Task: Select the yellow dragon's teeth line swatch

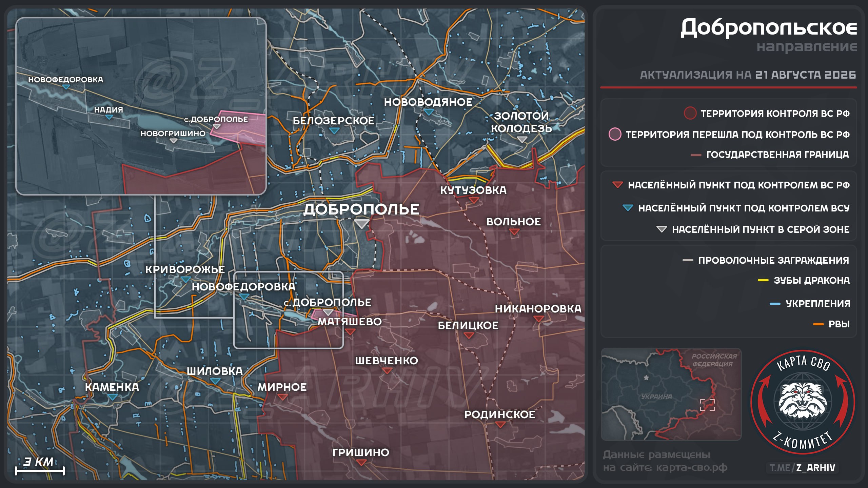Action: (x=763, y=280)
